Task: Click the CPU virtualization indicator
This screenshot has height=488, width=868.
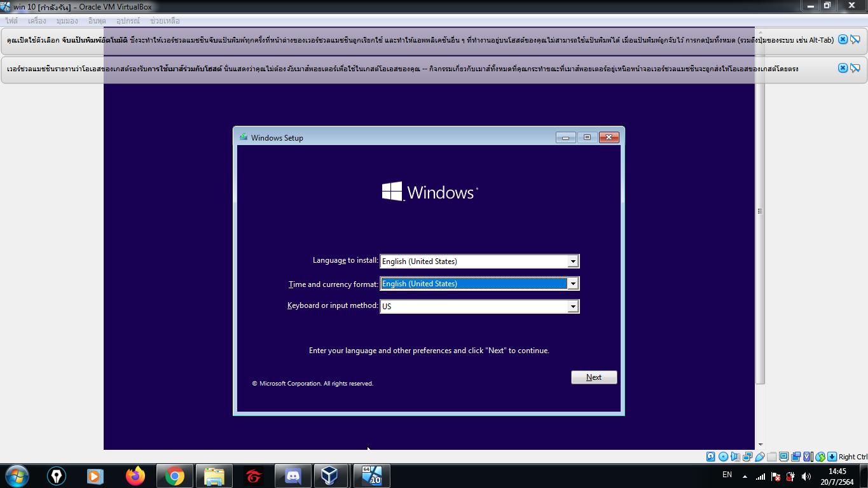Action: point(808,457)
